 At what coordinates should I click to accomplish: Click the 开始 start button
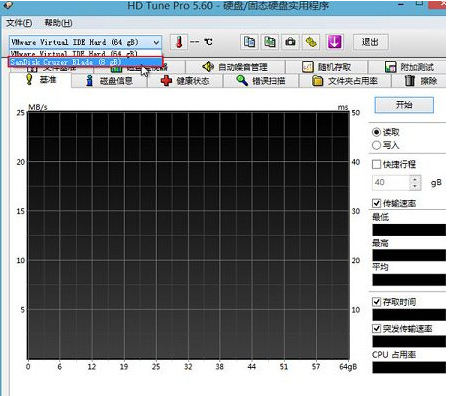coord(404,105)
